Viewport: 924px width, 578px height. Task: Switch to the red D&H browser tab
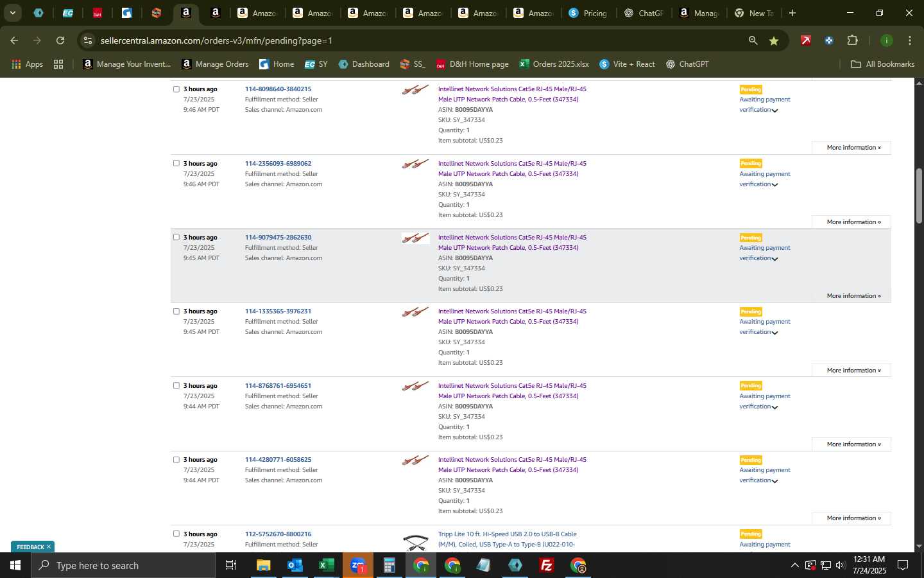click(x=97, y=13)
